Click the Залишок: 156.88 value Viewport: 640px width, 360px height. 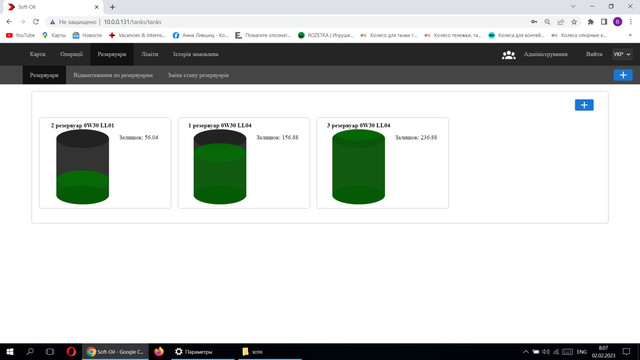(x=277, y=138)
